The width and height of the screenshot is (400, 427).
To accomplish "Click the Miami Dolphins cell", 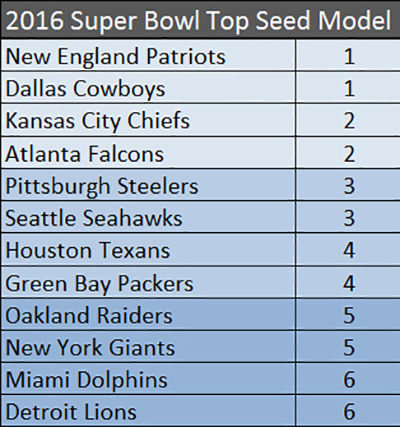I will [x=148, y=379].
